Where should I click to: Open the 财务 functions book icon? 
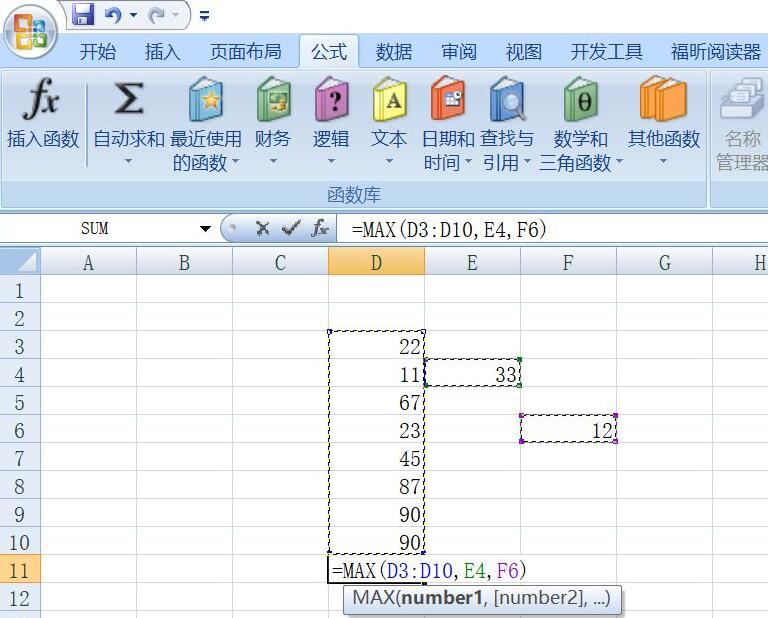(x=273, y=99)
